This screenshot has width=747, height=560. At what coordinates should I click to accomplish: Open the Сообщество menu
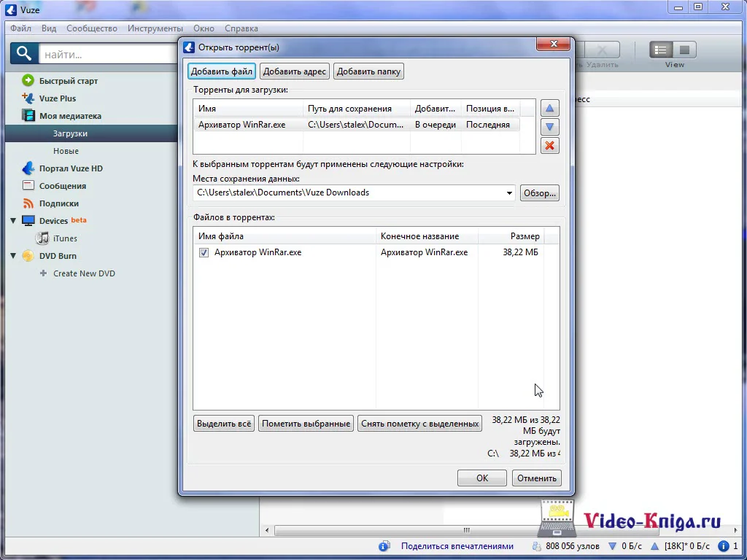(92, 28)
